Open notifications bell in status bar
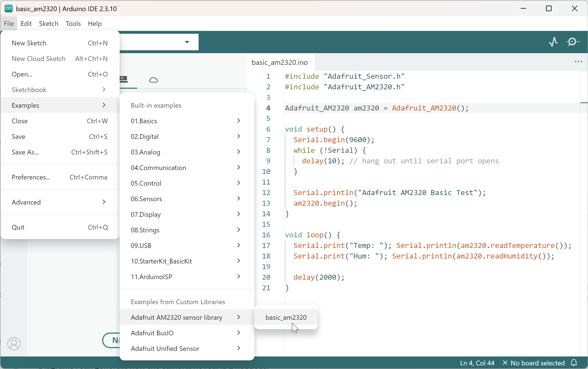Image resolution: width=588 pixels, height=369 pixels. coord(574,363)
